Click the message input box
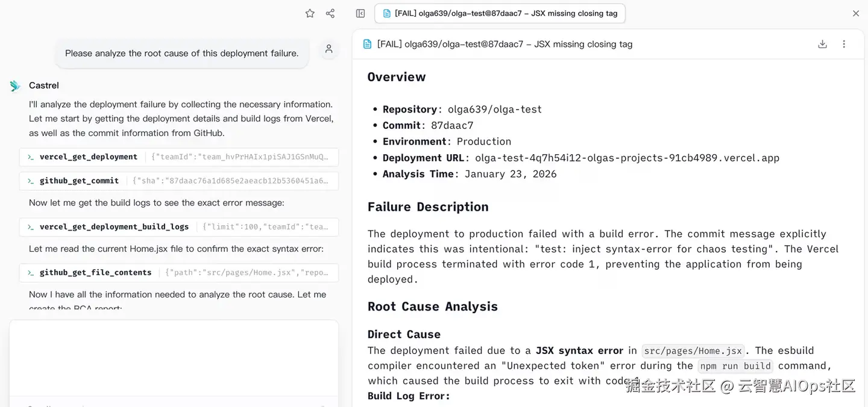Image resolution: width=868 pixels, height=407 pixels. coord(174,357)
